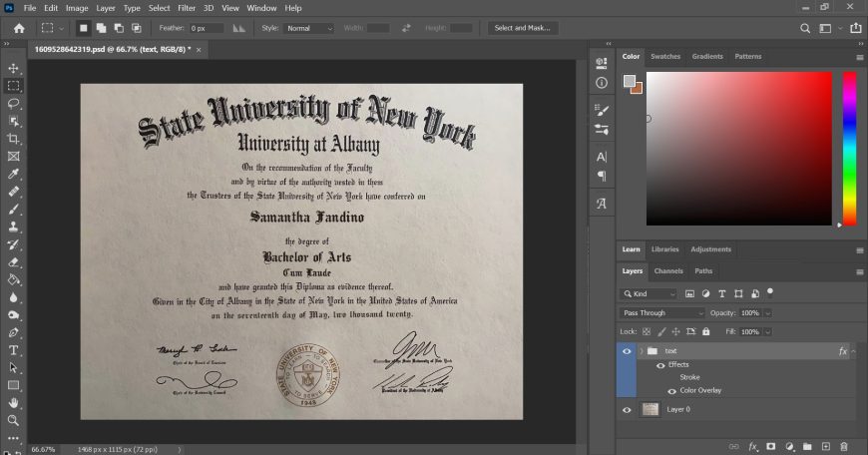The image size is (868, 455).
Task: Select the Lasso tool
Action: click(13, 104)
